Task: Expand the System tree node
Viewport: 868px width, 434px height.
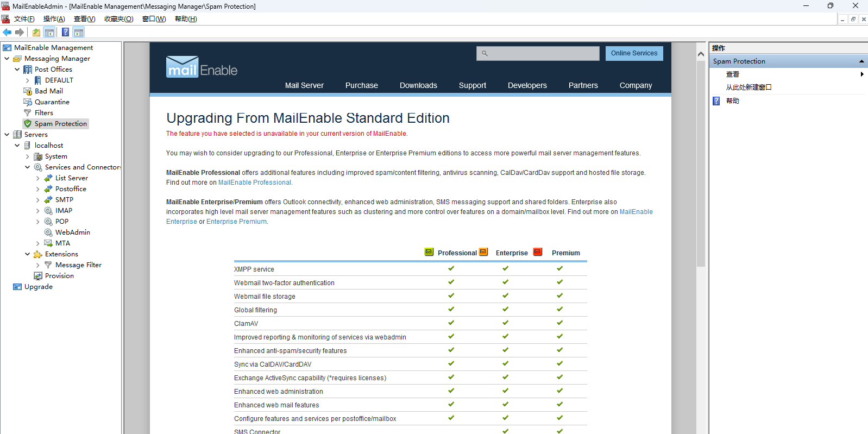Action: pyautogui.click(x=27, y=156)
